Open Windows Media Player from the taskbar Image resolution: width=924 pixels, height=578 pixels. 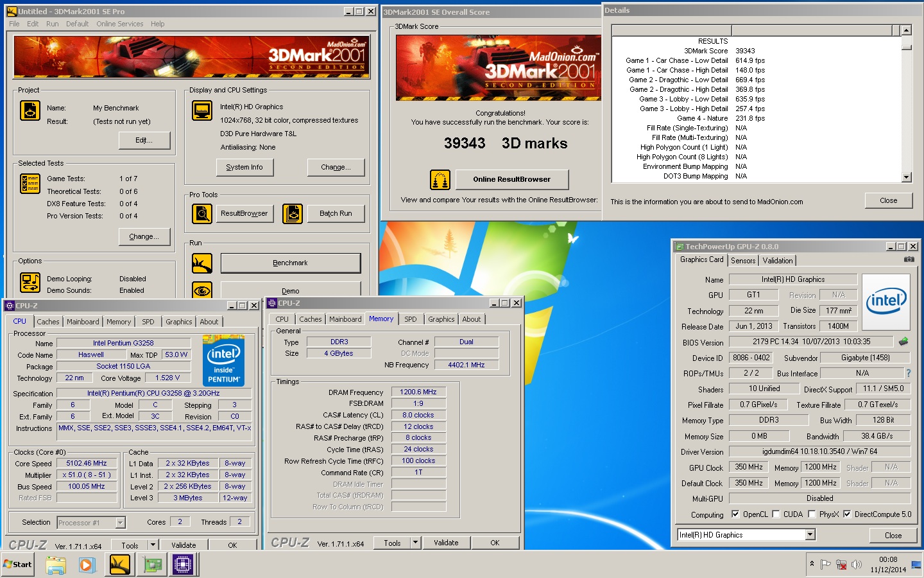tap(87, 565)
